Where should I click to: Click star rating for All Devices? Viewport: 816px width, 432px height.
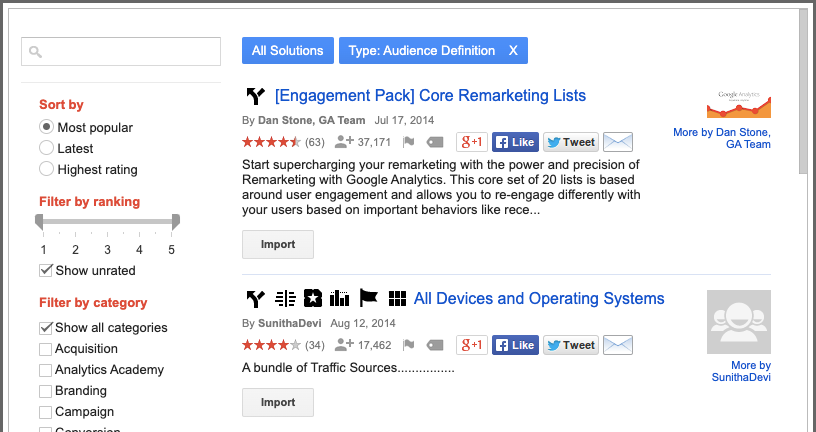[x=271, y=345]
